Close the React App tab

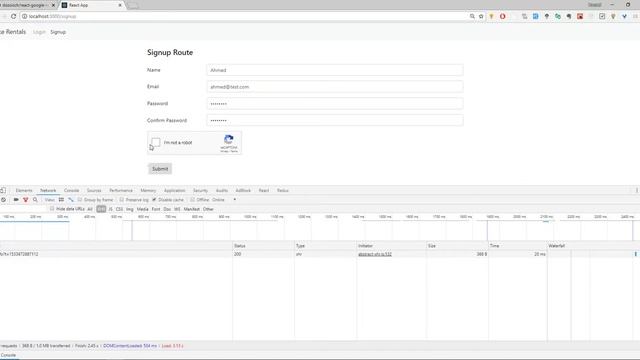(x=120, y=5)
